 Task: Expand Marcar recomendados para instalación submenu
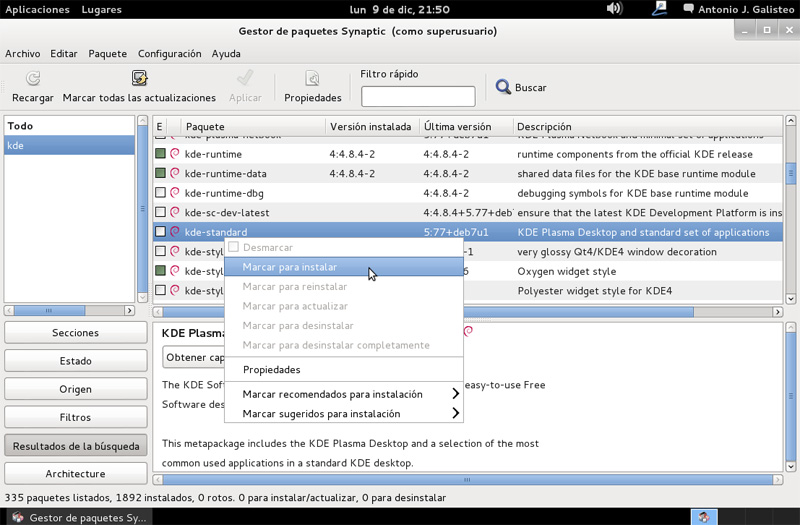coord(344,394)
